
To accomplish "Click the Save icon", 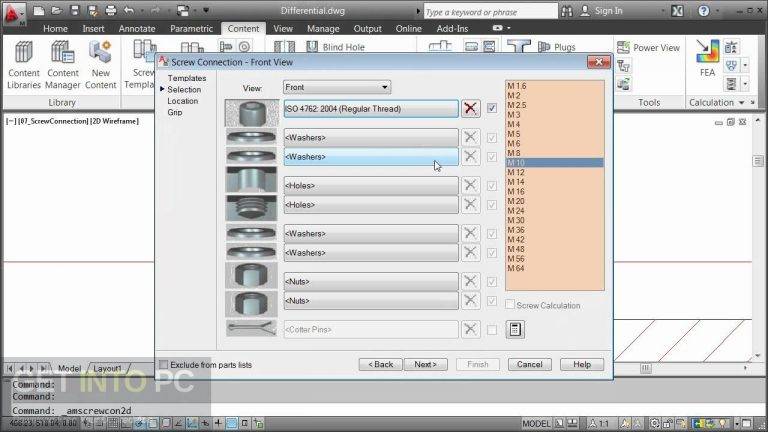I will pyautogui.click(x=74, y=10).
